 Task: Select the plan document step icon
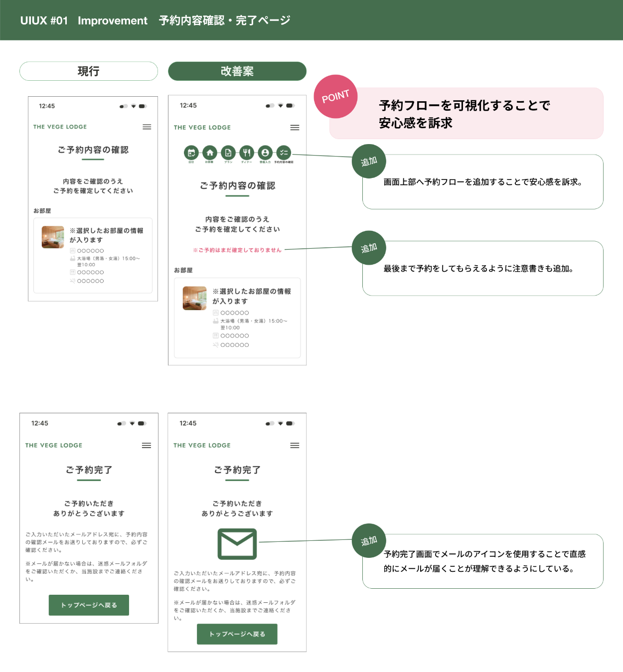228,153
